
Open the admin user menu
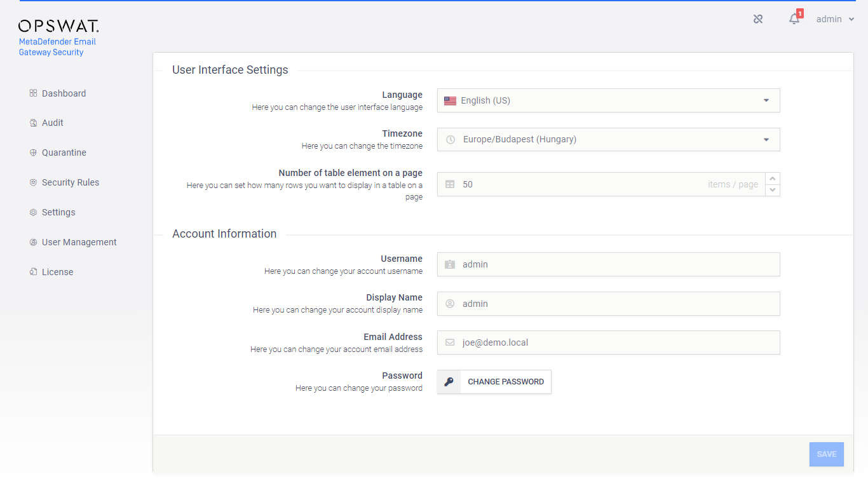[835, 19]
